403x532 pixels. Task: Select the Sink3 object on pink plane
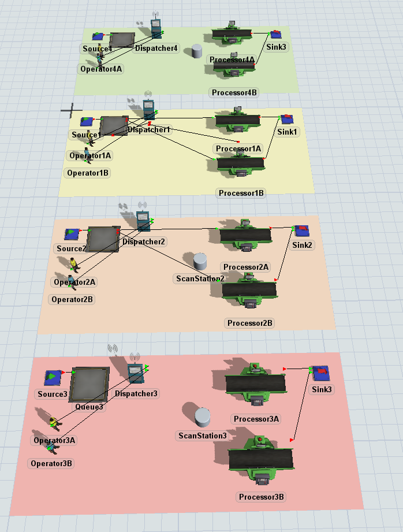coord(320,373)
